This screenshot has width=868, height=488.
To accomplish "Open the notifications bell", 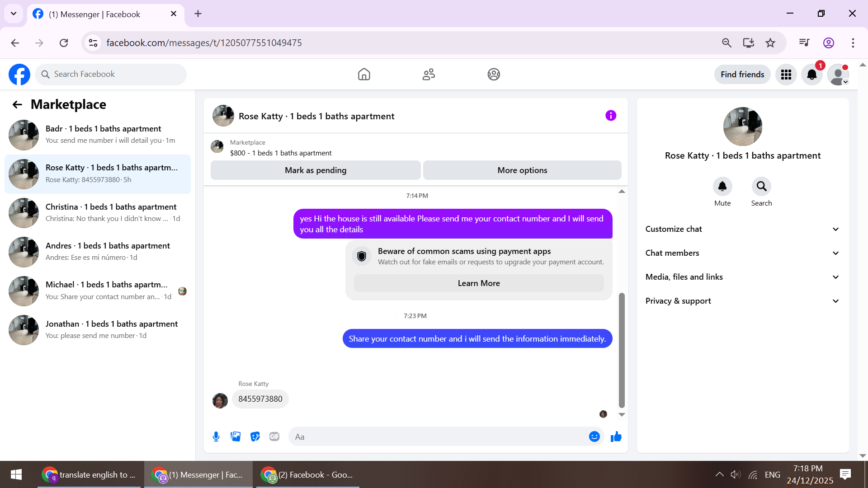I will (812, 75).
